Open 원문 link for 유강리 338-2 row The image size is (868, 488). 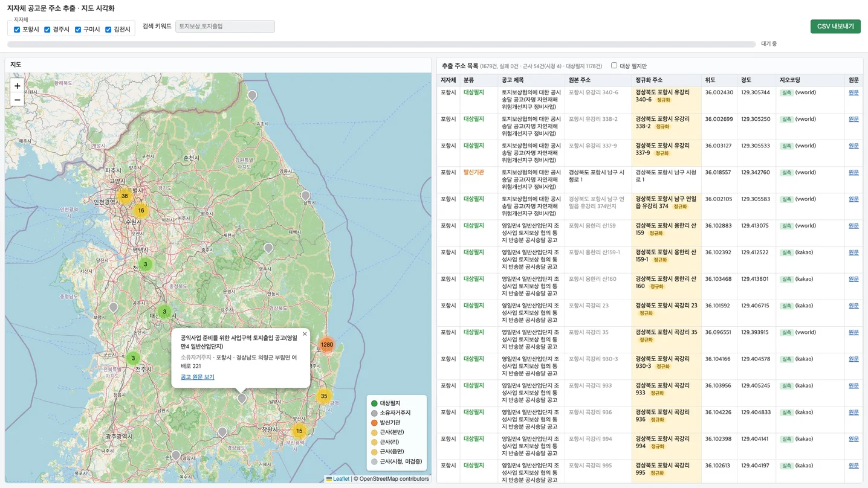tap(853, 119)
